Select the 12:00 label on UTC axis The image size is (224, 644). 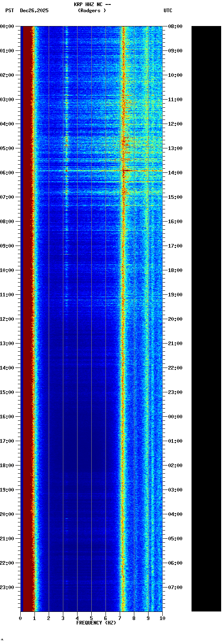[175, 124]
